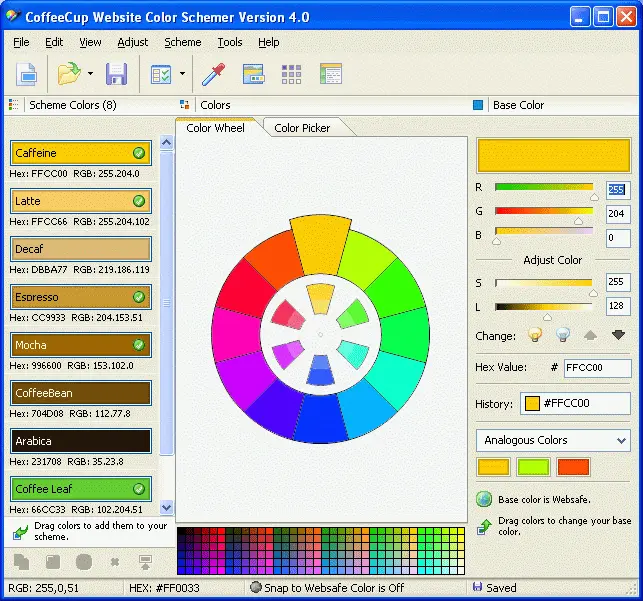Click the import arrow icon below scheme list
The width and height of the screenshot is (643, 601).
[x=146, y=562]
